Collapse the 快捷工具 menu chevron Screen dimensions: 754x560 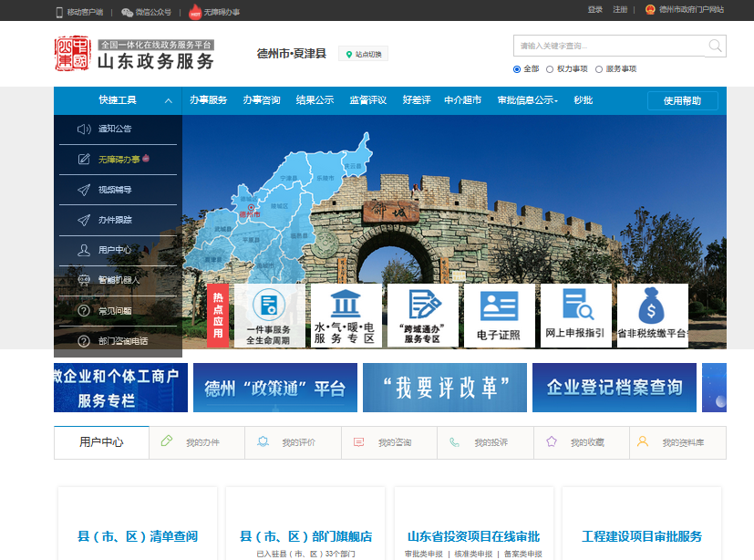click(x=169, y=100)
